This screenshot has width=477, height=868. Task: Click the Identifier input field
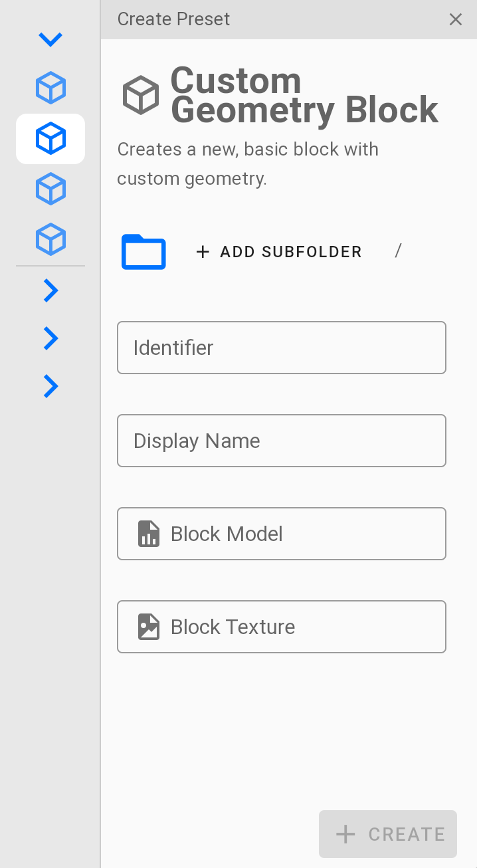(x=281, y=348)
